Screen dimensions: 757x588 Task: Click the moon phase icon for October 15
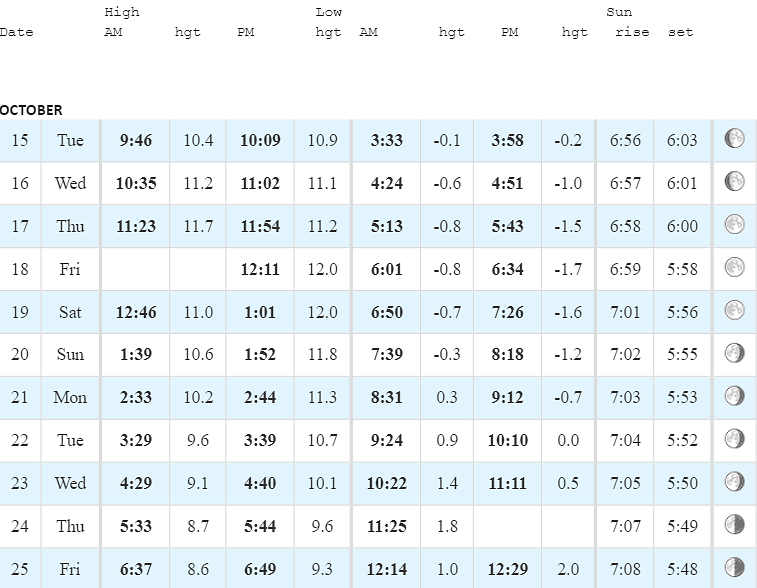pos(735,139)
